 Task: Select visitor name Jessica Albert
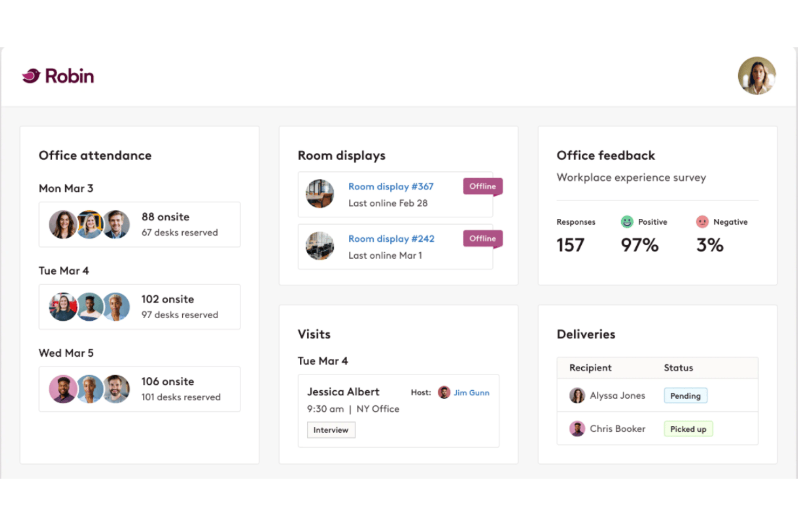pos(343,392)
